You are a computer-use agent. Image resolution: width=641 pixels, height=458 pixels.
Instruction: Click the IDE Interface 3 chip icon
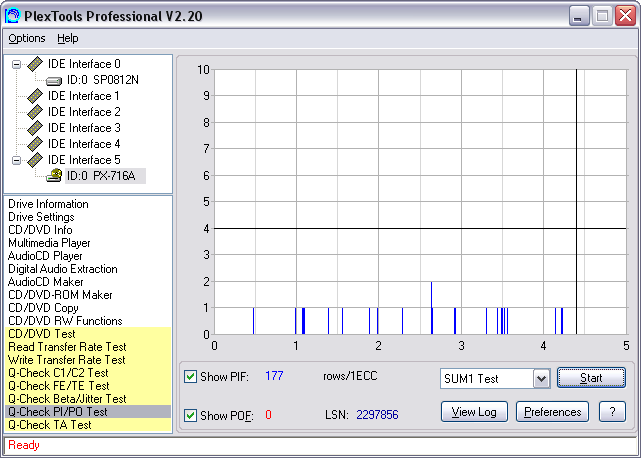35,128
